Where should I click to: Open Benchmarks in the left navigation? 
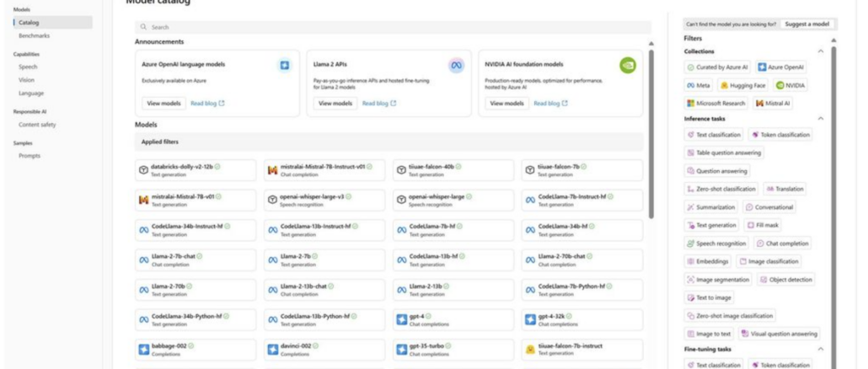pos(35,35)
